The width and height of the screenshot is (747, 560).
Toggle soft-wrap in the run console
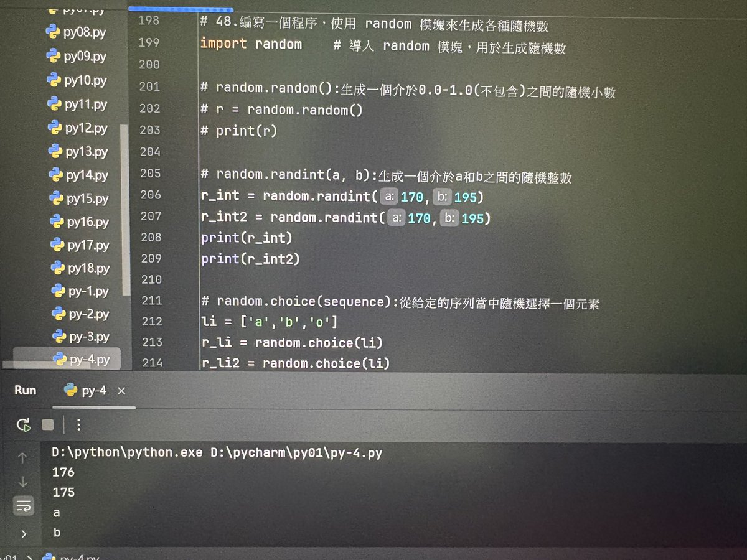pyautogui.click(x=23, y=506)
